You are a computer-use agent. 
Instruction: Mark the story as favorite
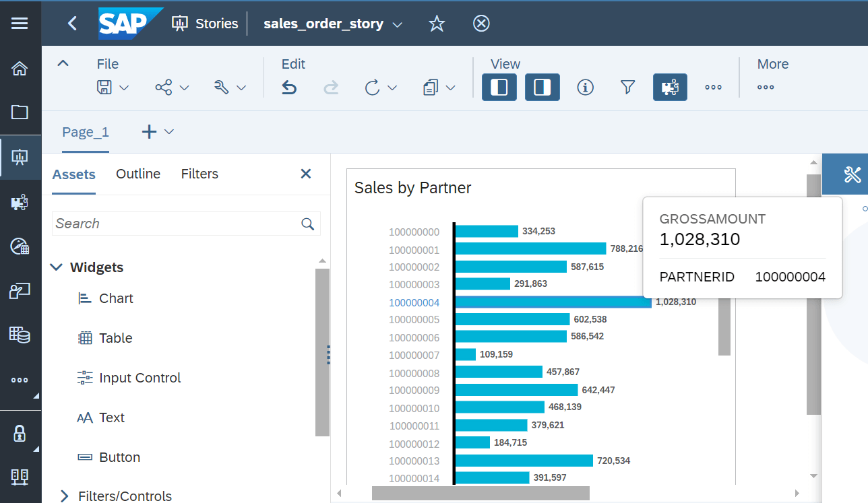click(437, 23)
